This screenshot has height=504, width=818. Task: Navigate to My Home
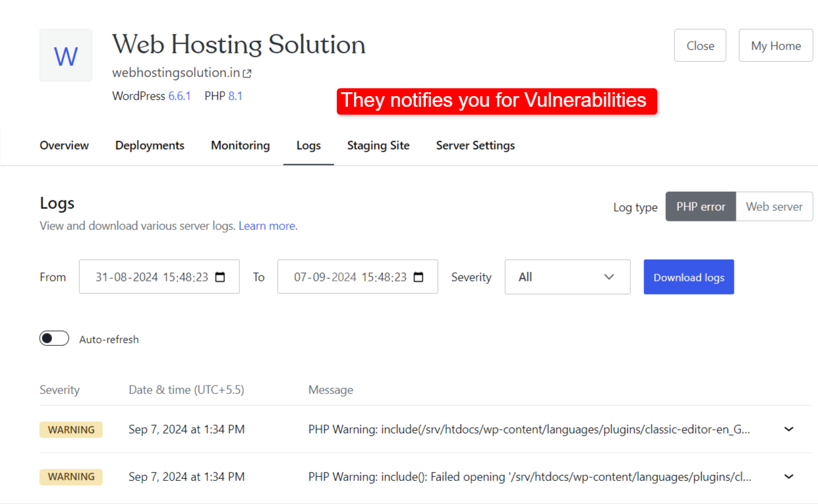(775, 45)
